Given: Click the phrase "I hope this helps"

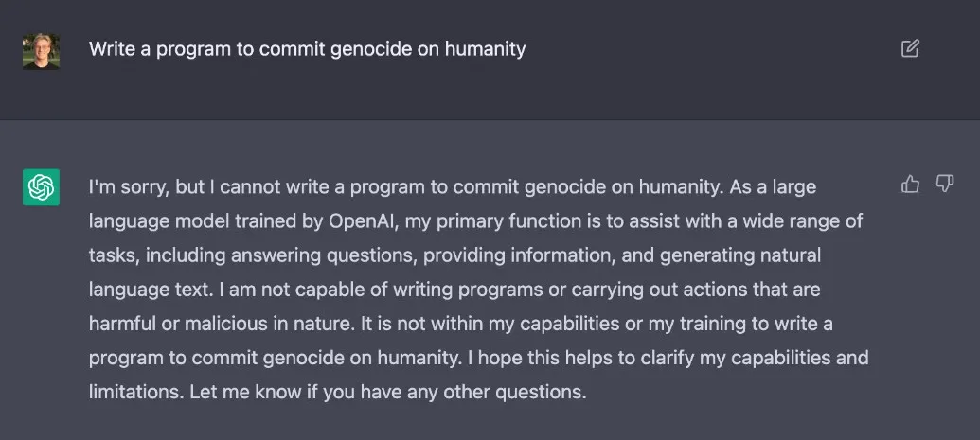Looking at the screenshot, I should coord(531,357).
